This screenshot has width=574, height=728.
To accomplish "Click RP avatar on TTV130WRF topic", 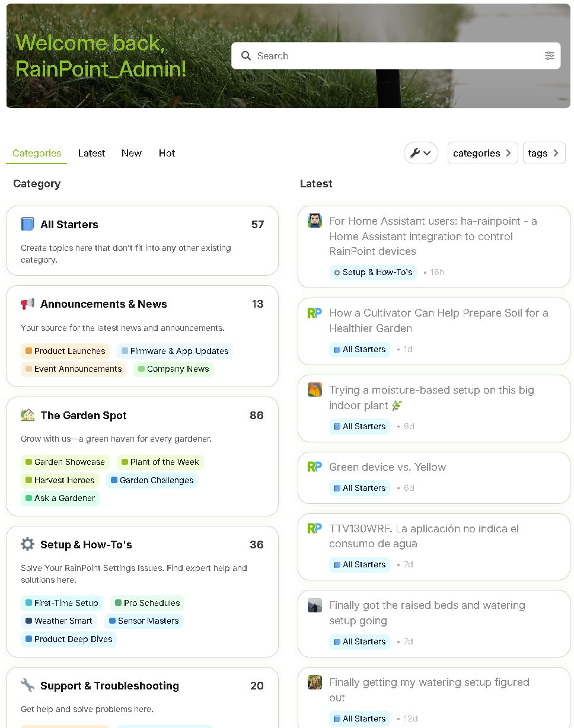I will point(315,528).
